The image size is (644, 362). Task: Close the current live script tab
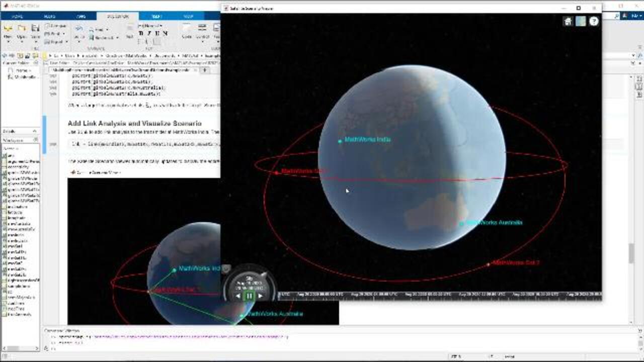point(195,70)
